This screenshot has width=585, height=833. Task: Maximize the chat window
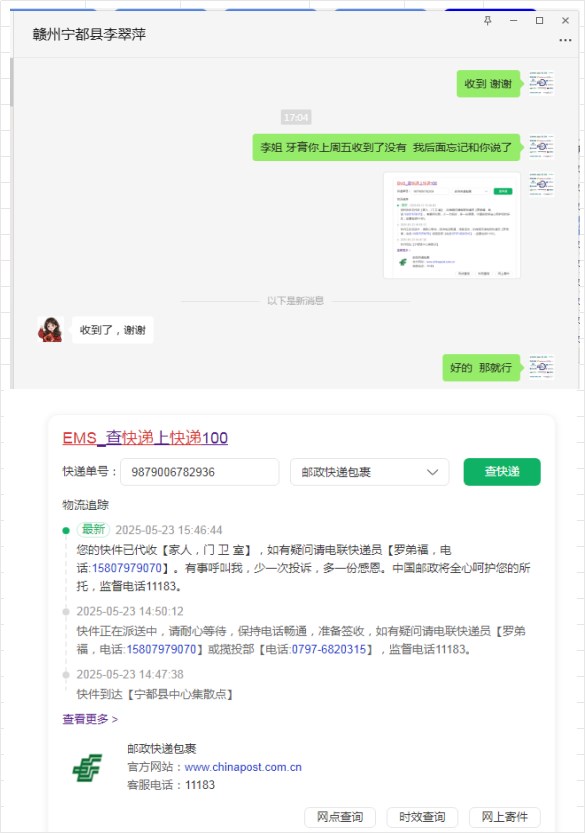coord(539,20)
